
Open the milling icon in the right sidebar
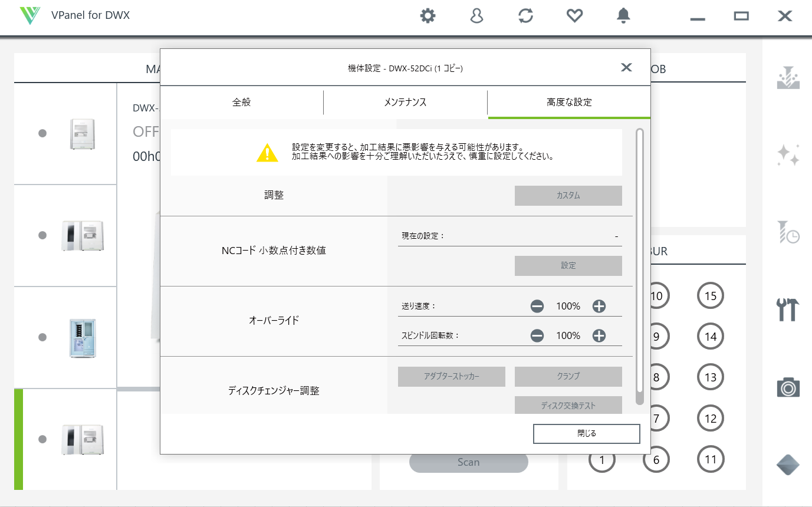click(788, 78)
